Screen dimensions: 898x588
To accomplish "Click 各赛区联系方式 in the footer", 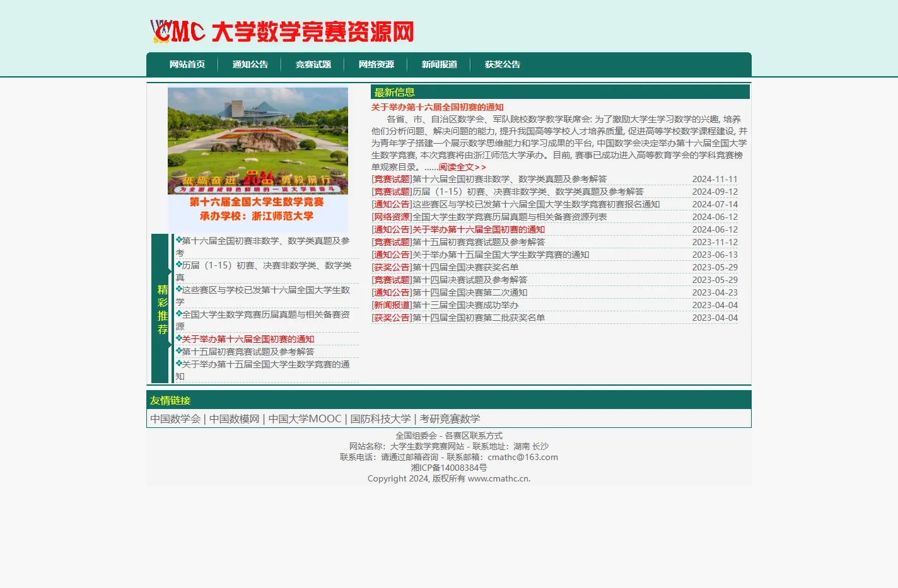I will [x=474, y=435].
